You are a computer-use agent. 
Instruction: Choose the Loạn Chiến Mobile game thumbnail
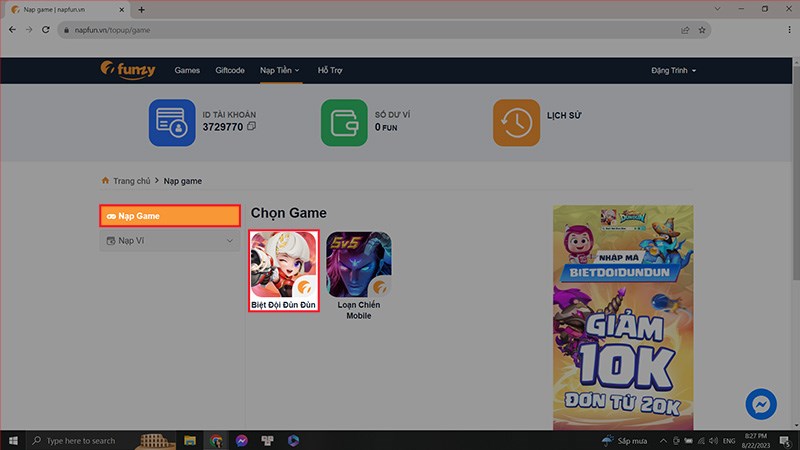[x=359, y=264]
